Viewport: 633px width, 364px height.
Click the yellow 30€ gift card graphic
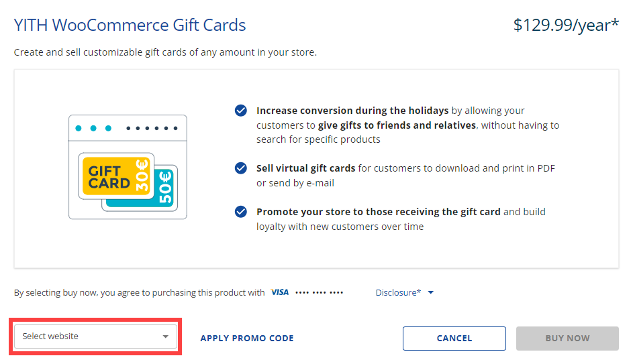point(115,176)
